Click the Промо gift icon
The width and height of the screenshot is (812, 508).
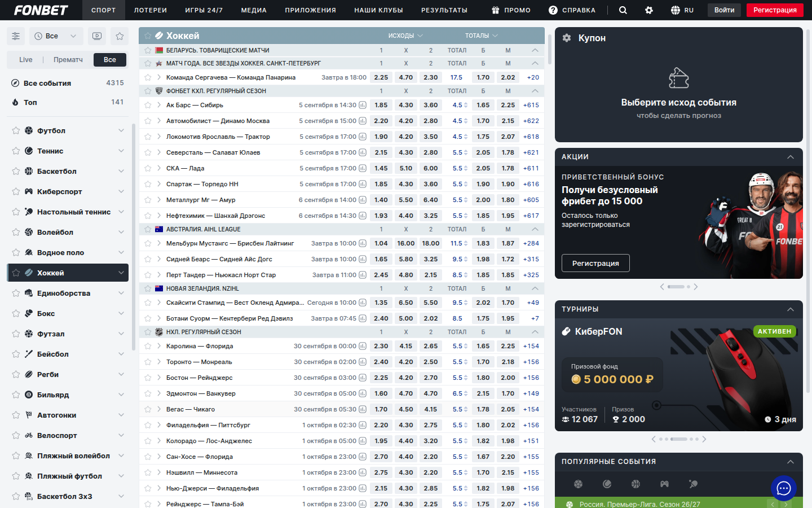coord(495,10)
